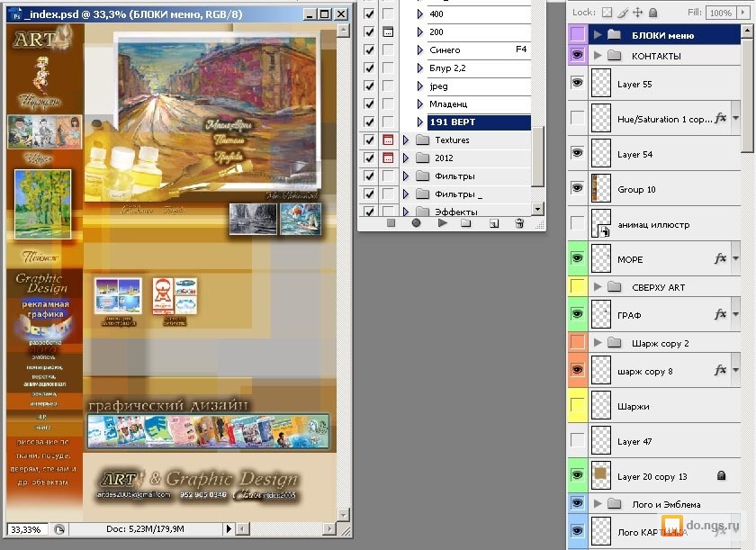Screen dimensions: 756x550
Task: Uncheck the jpeg action checkbox
Action: click(369, 86)
